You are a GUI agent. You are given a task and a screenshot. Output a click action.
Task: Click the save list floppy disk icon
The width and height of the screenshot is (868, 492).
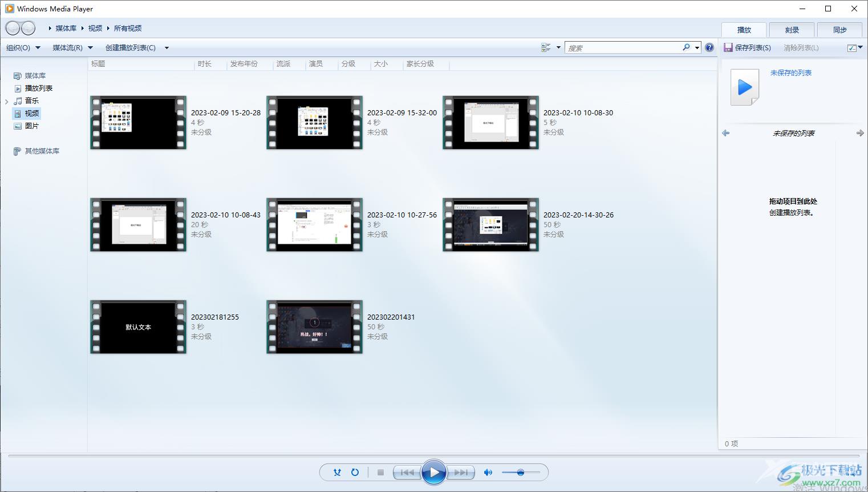pos(728,47)
